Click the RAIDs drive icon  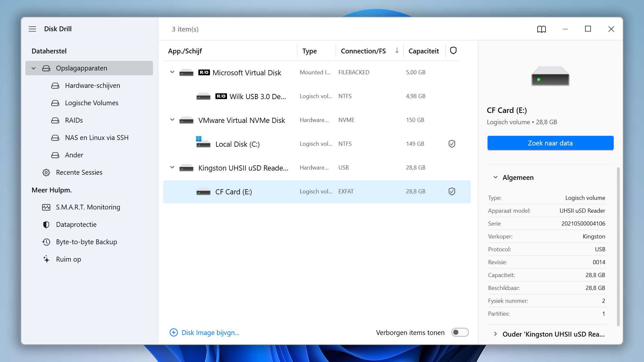tap(55, 120)
